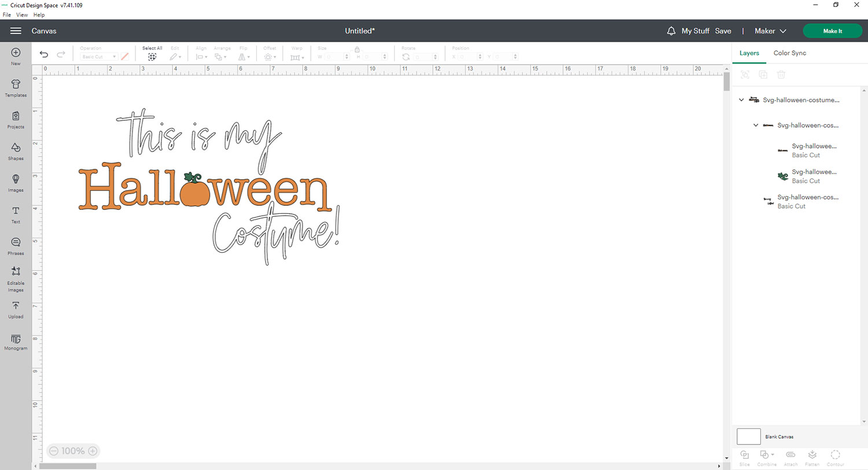Screen dimensions: 868x470
Task: Click the Position X input field
Action: pyautogui.click(x=469, y=57)
